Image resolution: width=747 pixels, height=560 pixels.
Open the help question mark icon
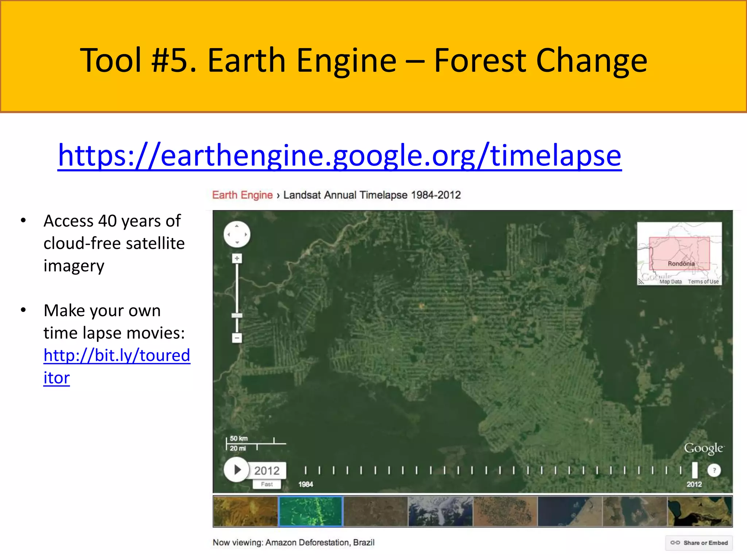click(714, 470)
